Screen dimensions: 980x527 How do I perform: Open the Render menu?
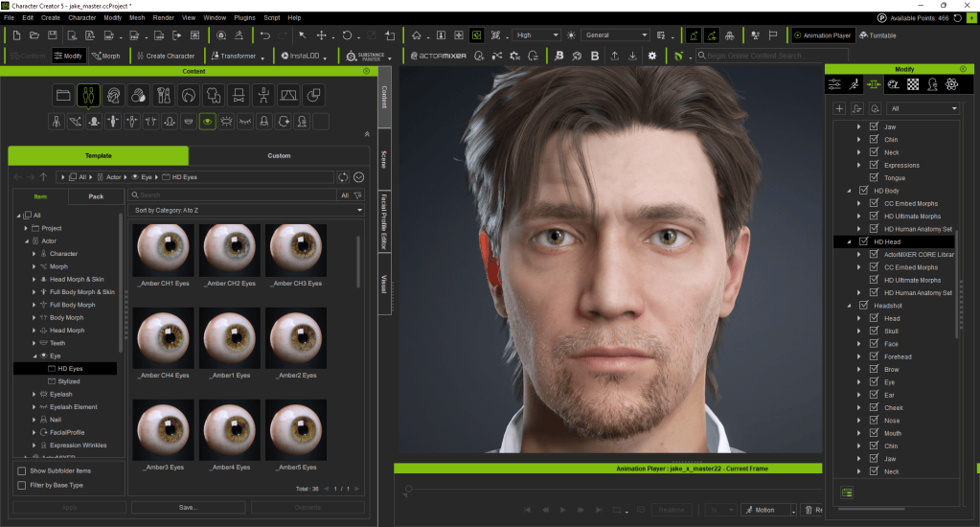click(x=163, y=17)
